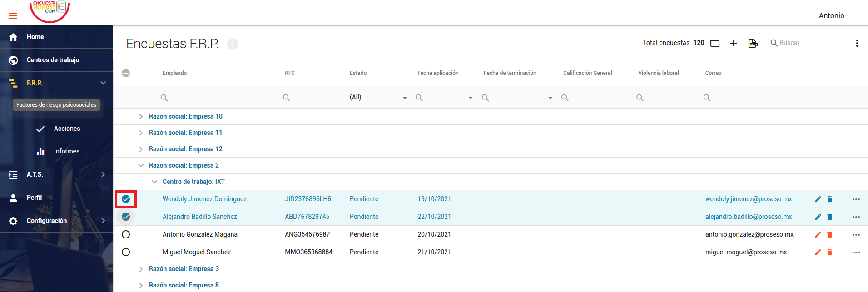This screenshot has height=292, width=868.
Task: Open Informes under F.R.P.
Action: point(67,151)
